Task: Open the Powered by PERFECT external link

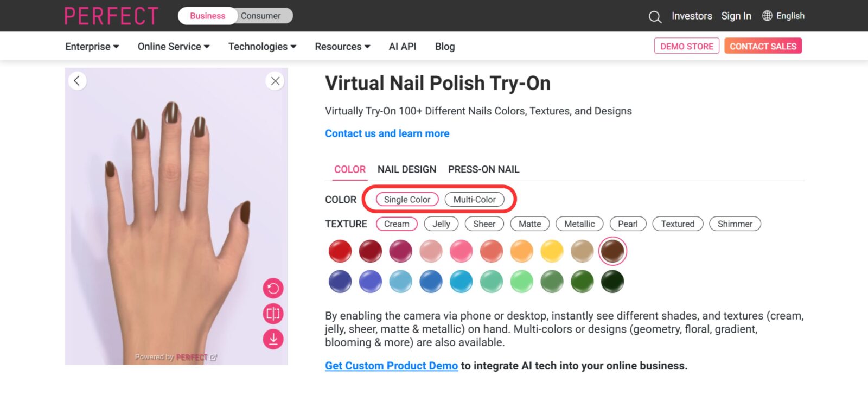Action: pos(176,357)
